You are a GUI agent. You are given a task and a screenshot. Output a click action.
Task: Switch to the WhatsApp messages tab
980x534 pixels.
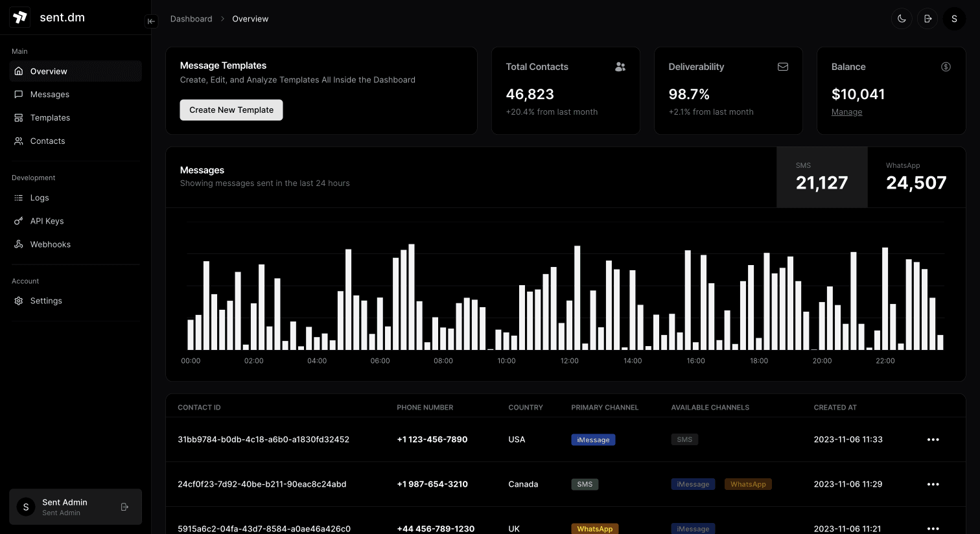[x=916, y=177]
